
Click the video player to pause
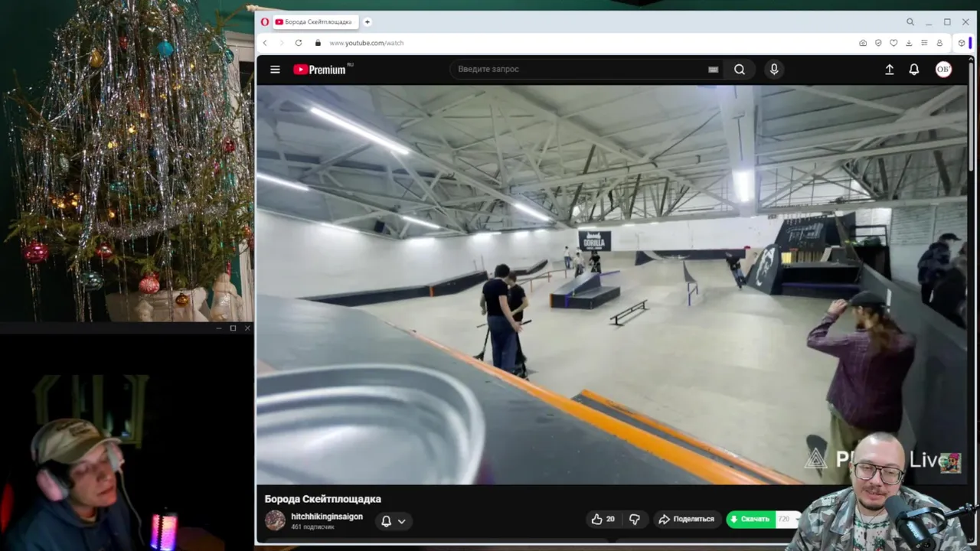point(612,285)
